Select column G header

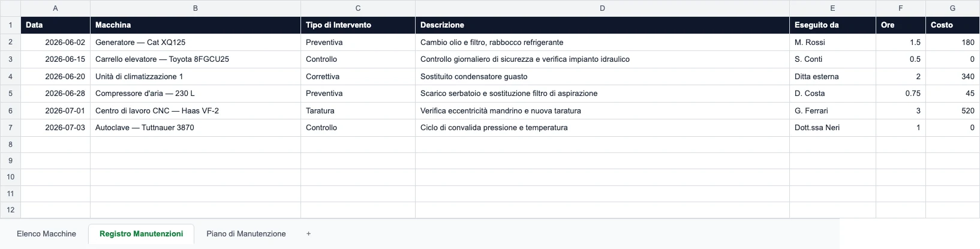click(953, 8)
